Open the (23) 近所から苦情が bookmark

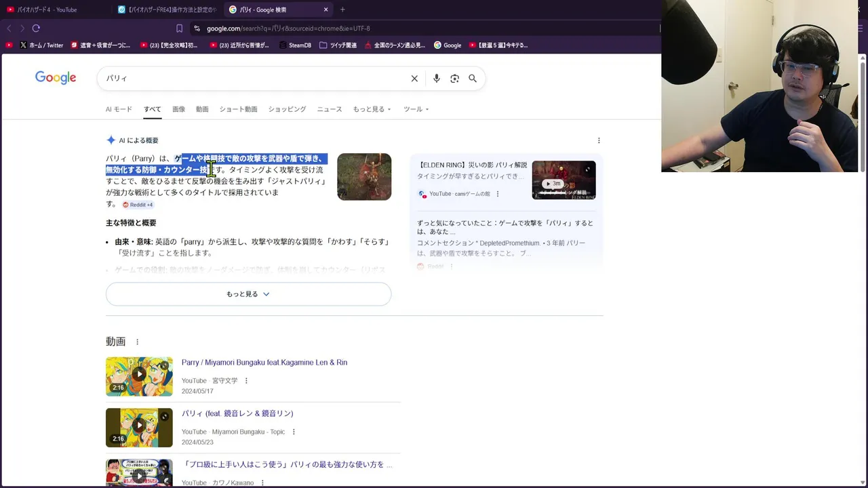pyautogui.click(x=239, y=45)
